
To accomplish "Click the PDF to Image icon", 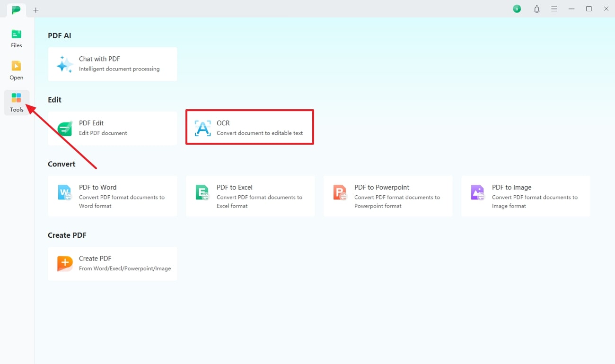I will point(478,192).
